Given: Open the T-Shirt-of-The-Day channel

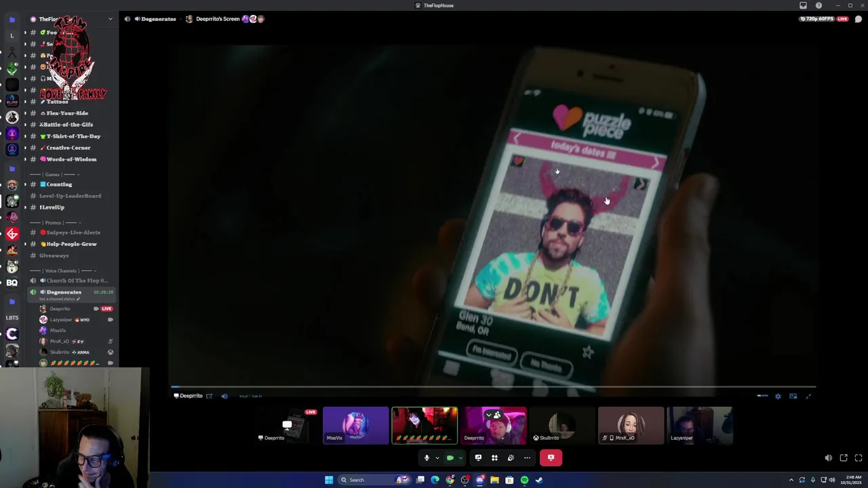Looking at the screenshot, I should [70, 136].
